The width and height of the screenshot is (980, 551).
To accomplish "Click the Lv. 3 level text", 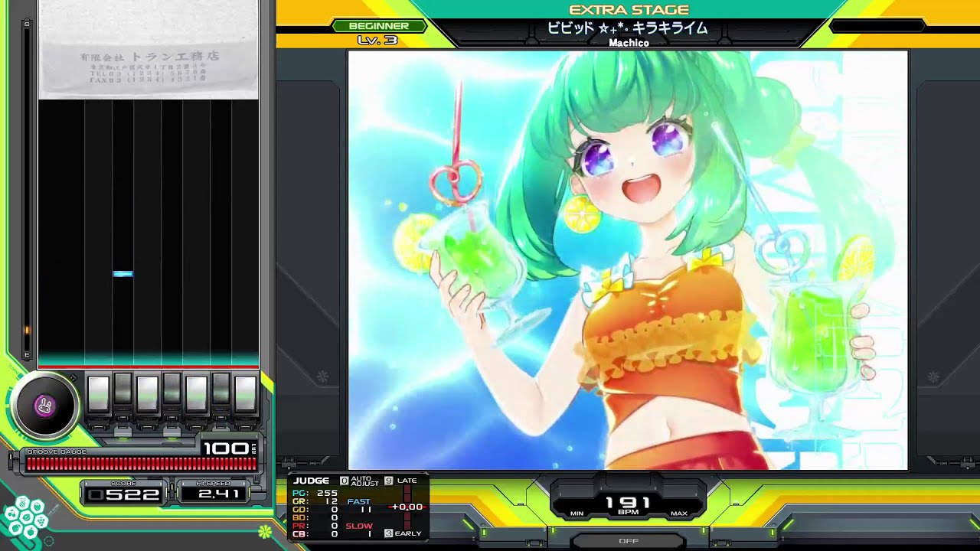I will tap(378, 40).
